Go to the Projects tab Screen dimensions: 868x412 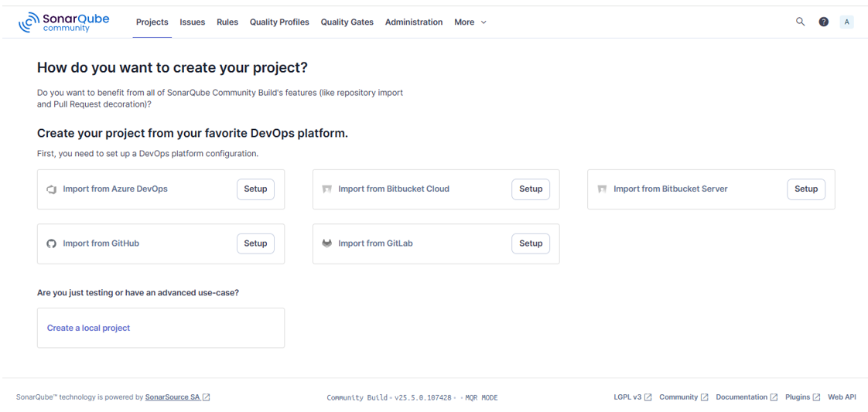[x=152, y=22]
